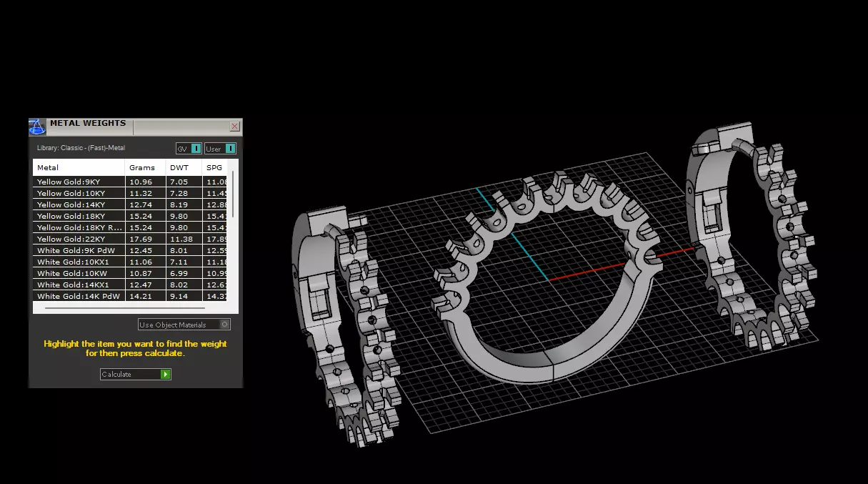Sort by the Metal column header
868x484 pixels.
tap(79, 167)
